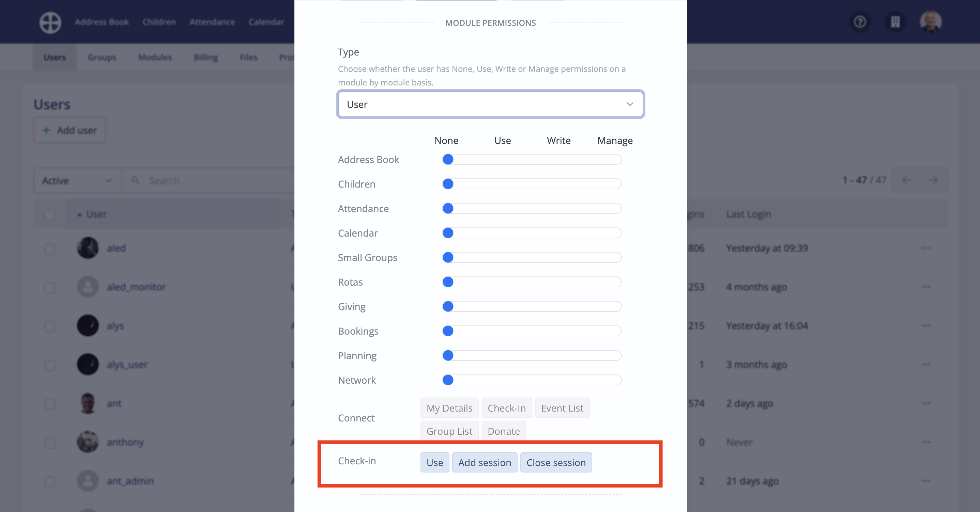Toggle Connect Group List permission
Screen dimensions: 980x512
[449, 431]
